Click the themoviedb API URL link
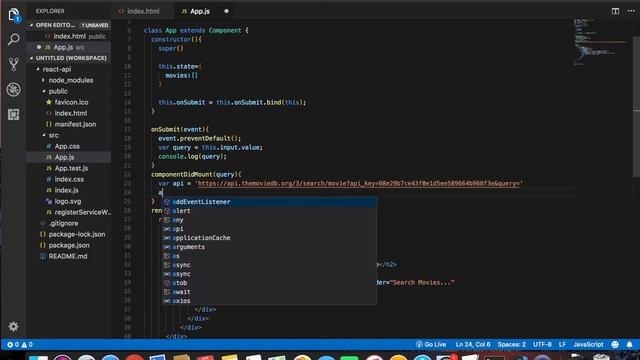Viewport: 640px width, 360px height. click(x=358, y=183)
